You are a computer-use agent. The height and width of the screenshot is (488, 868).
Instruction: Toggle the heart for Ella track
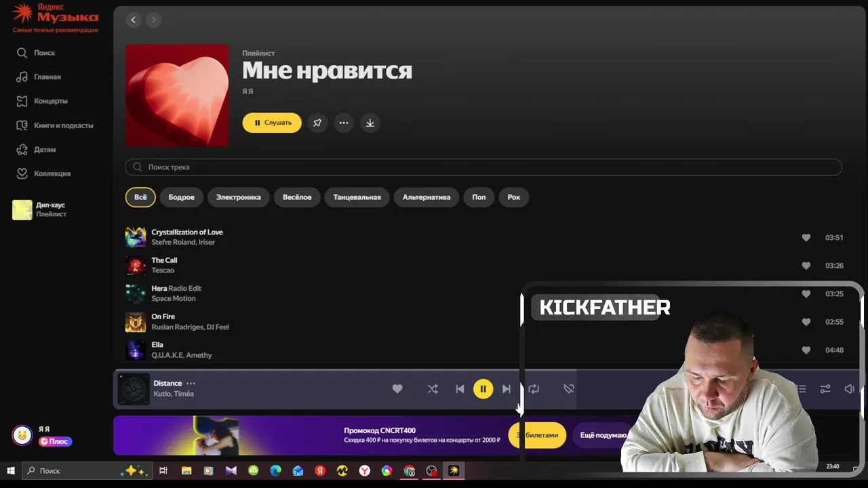point(806,350)
